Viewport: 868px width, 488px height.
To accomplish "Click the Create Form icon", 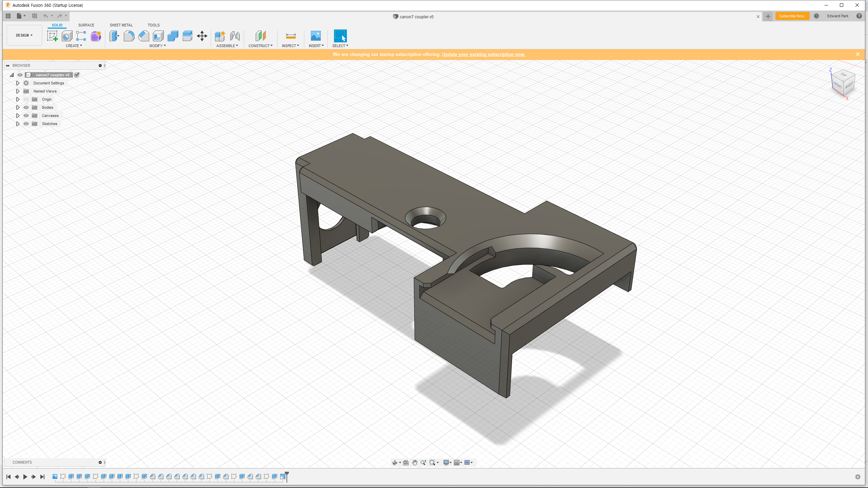I will (x=96, y=36).
